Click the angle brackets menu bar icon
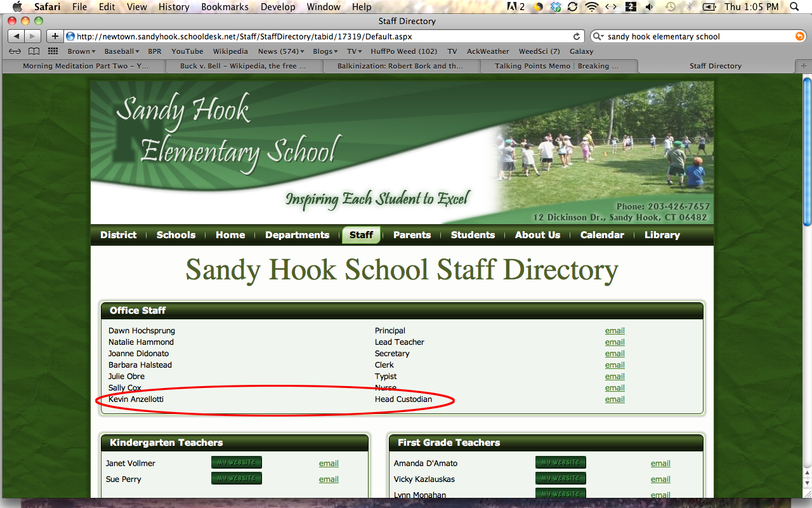Screen dimensions: 812x508 610,7
